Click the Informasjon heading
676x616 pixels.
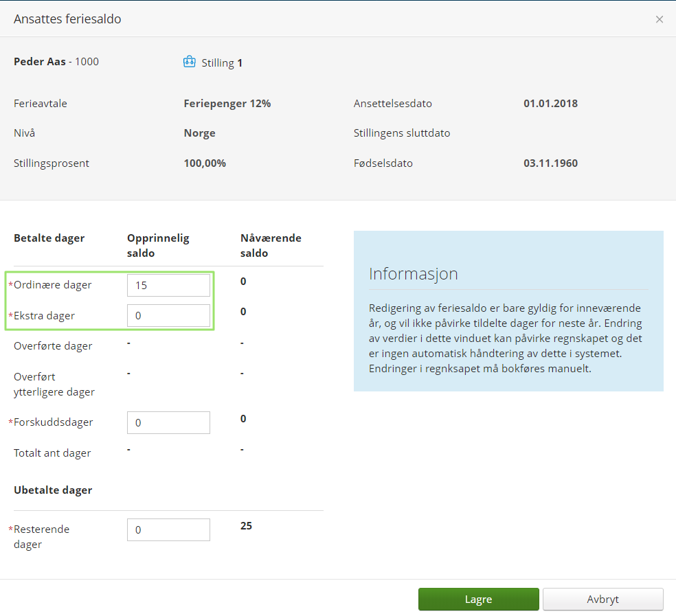[413, 273]
